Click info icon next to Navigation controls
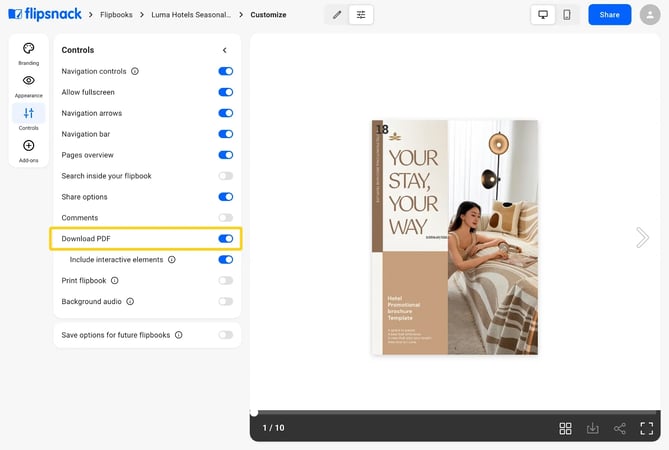This screenshot has width=669, height=450. (x=135, y=71)
